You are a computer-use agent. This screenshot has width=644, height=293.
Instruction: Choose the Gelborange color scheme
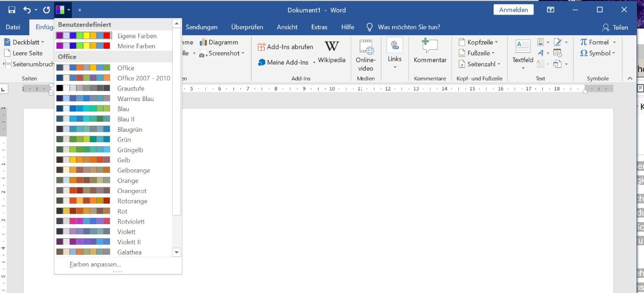pyautogui.click(x=113, y=170)
